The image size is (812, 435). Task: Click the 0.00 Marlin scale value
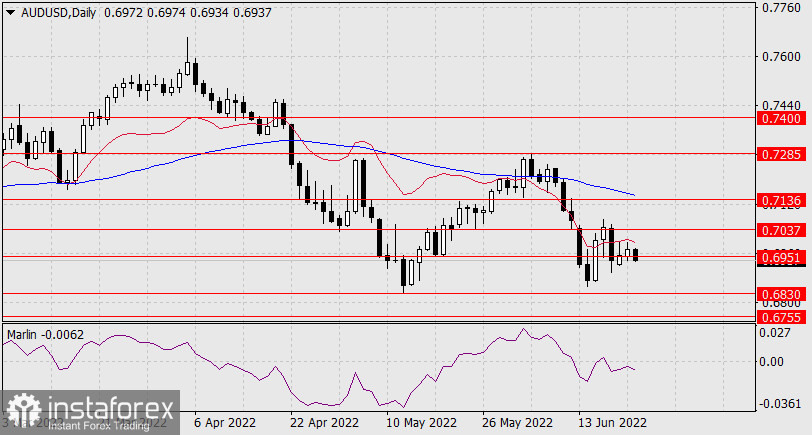772,361
